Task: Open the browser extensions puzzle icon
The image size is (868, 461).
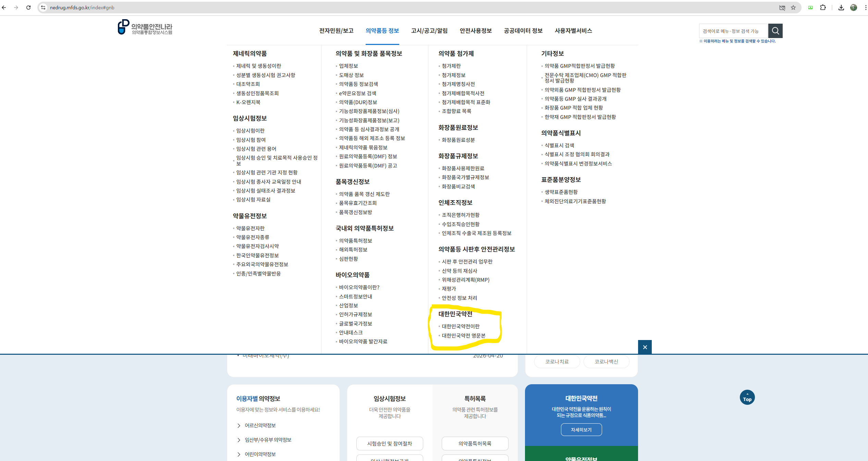Action: click(823, 8)
